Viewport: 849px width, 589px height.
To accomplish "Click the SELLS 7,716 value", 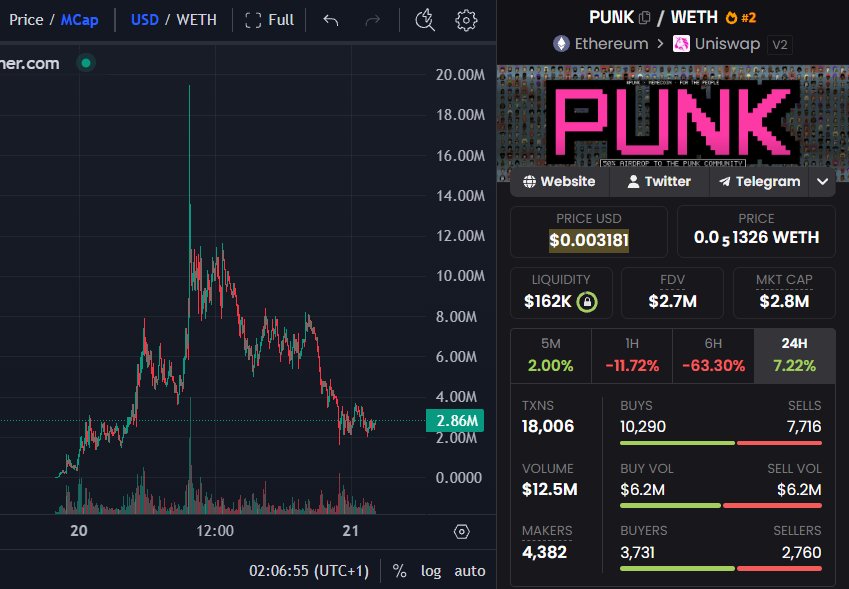I will [x=804, y=427].
